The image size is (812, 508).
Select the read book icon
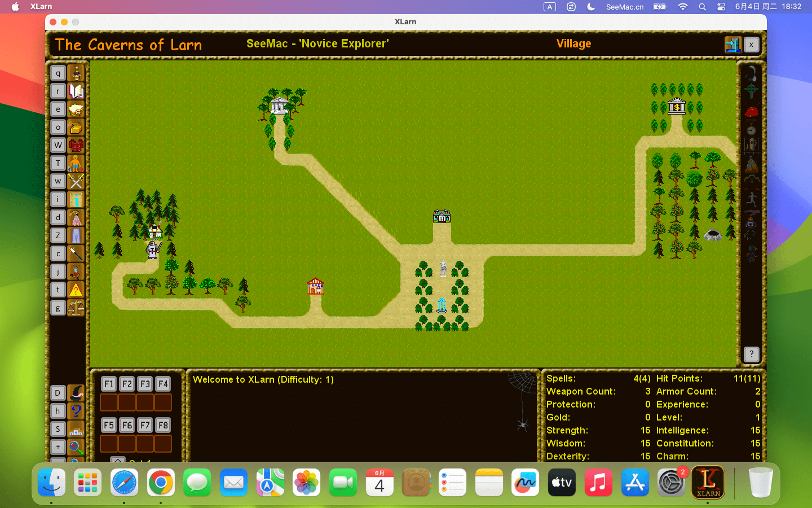[76, 91]
